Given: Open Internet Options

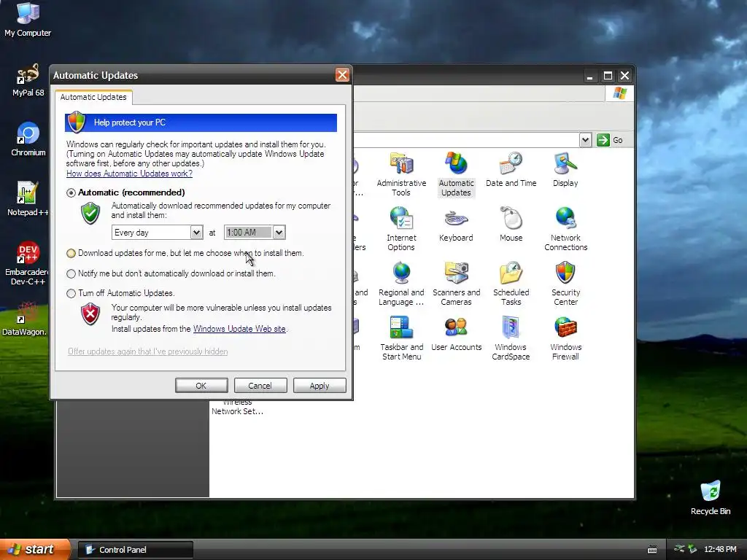Looking at the screenshot, I should point(401,228).
